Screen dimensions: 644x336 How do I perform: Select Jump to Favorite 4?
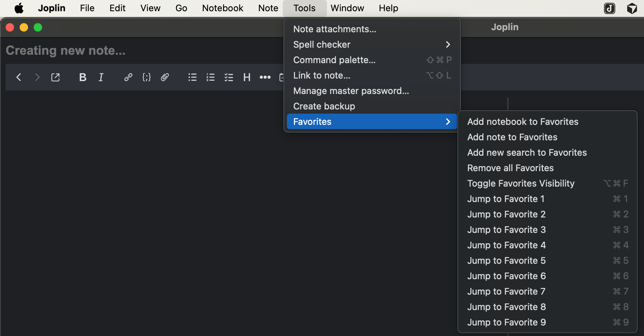(x=548, y=245)
